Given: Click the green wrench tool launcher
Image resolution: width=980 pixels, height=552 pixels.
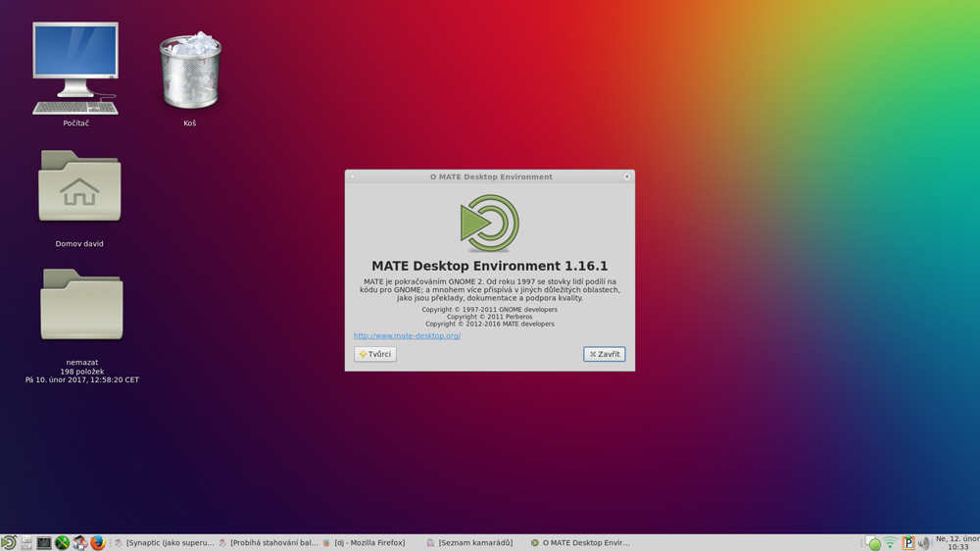Looking at the screenshot, I should 62,542.
